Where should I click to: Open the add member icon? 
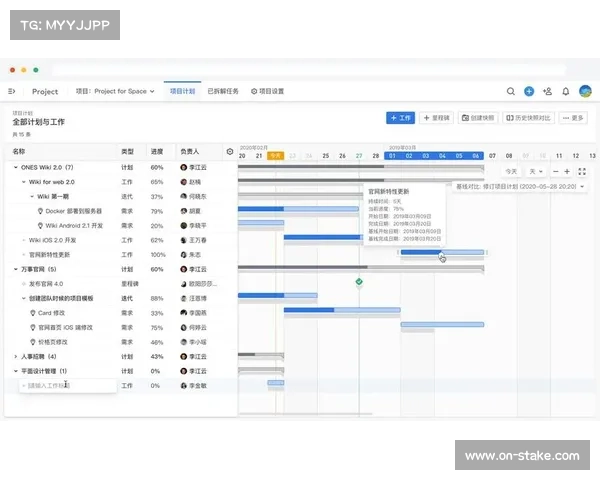click(547, 91)
